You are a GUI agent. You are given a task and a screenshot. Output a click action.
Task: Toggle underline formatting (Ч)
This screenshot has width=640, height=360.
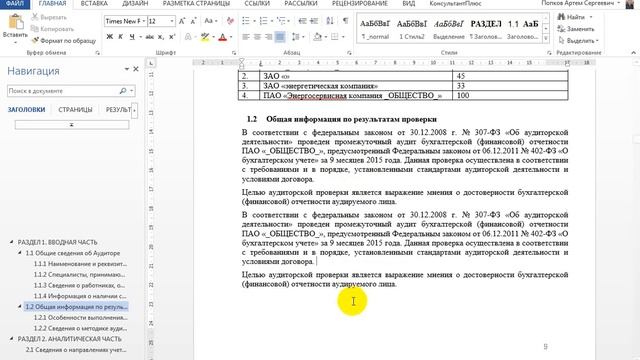tap(132, 37)
